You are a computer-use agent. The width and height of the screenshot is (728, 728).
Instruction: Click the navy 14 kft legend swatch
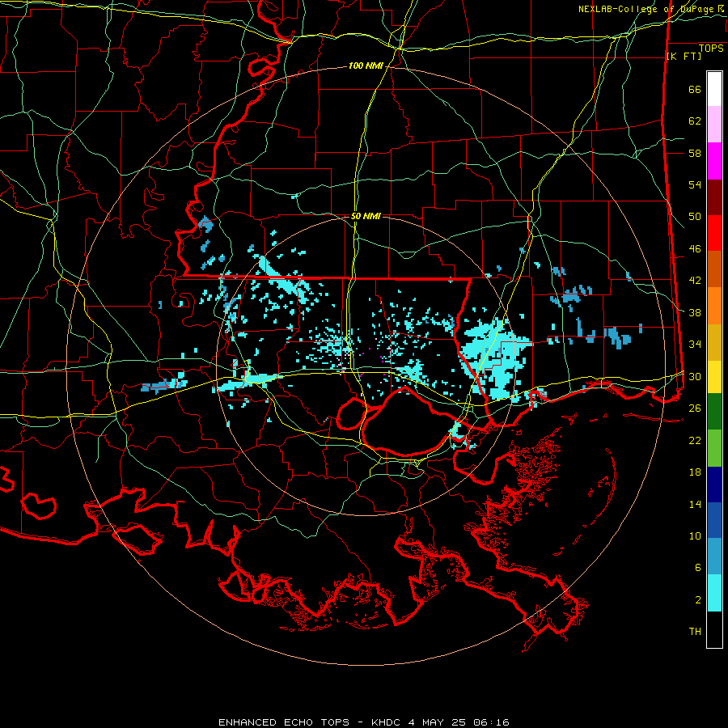pyautogui.click(x=714, y=485)
